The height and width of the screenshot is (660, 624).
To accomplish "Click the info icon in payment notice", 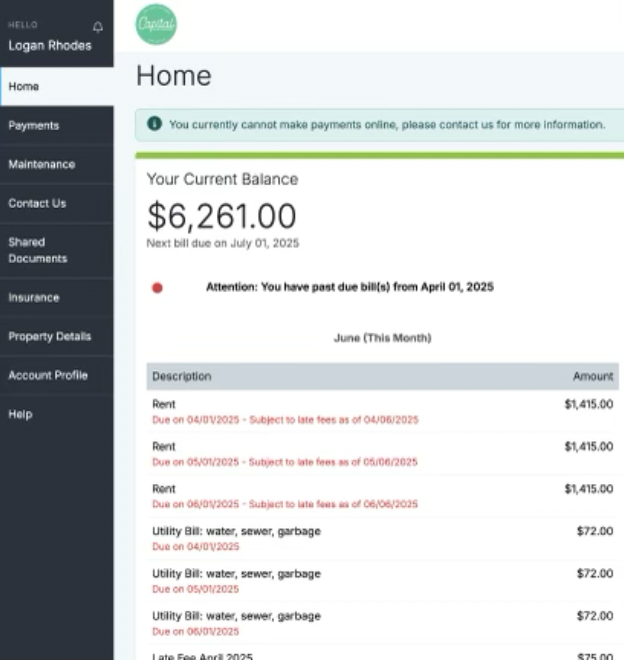I will pos(154,125).
